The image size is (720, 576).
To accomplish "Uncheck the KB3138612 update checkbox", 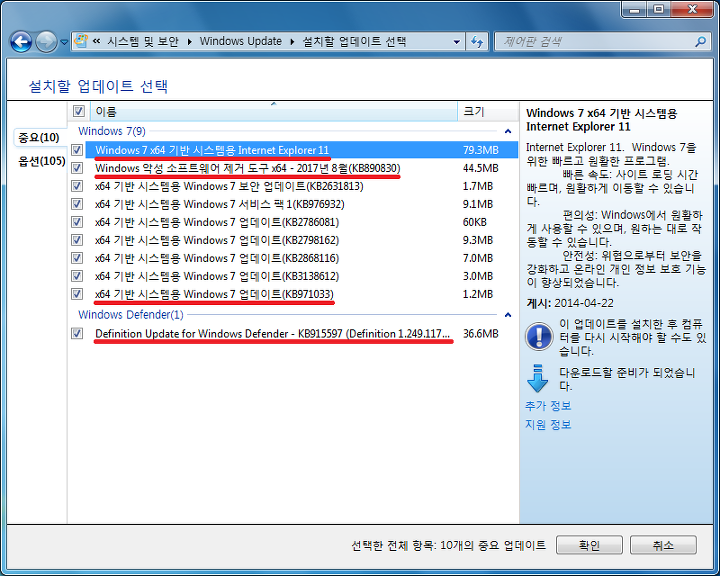I will [x=77, y=276].
